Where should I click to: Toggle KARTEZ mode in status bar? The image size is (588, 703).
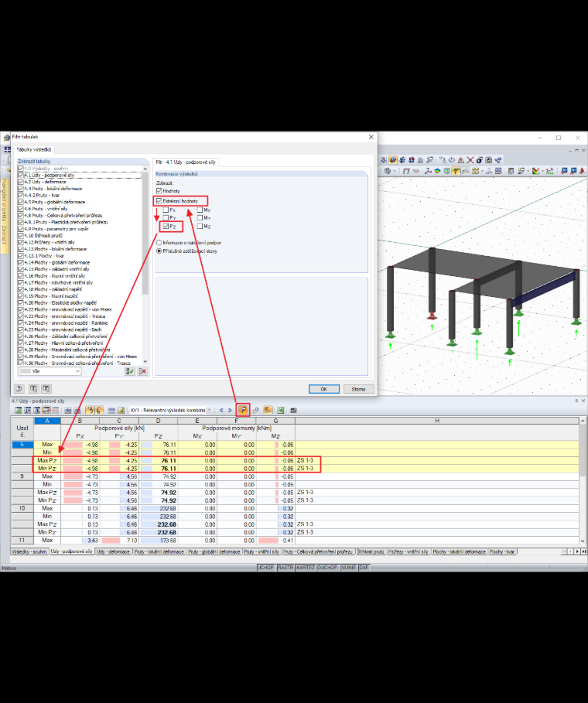[x=306, y=568]
